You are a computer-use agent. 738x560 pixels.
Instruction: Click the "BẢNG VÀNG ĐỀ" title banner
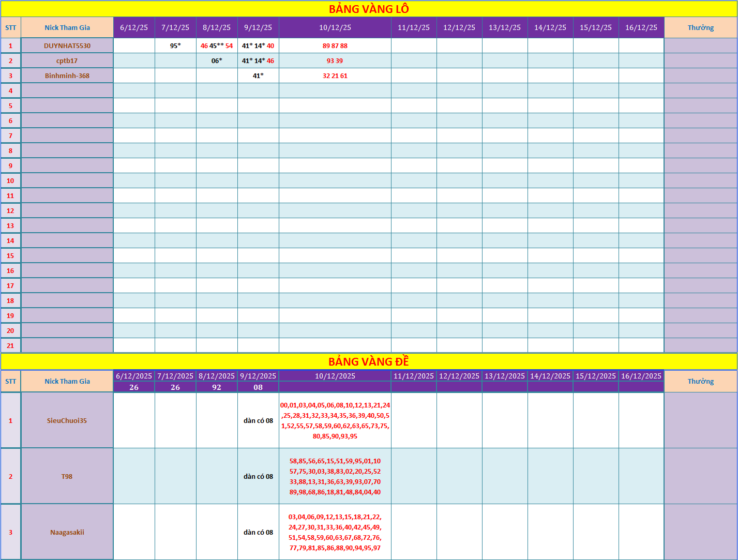pyautogui.click(x=369, y=361)
